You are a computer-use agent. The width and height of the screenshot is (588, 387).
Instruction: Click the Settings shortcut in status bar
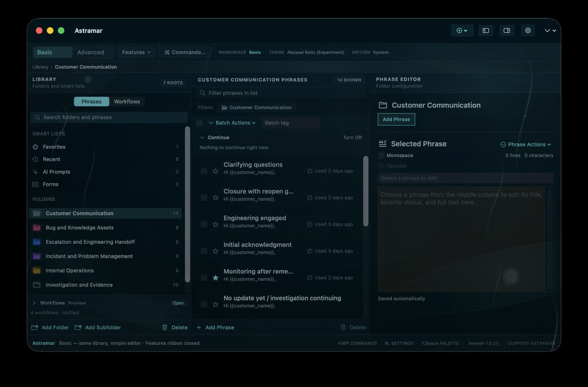pos(399,343)
